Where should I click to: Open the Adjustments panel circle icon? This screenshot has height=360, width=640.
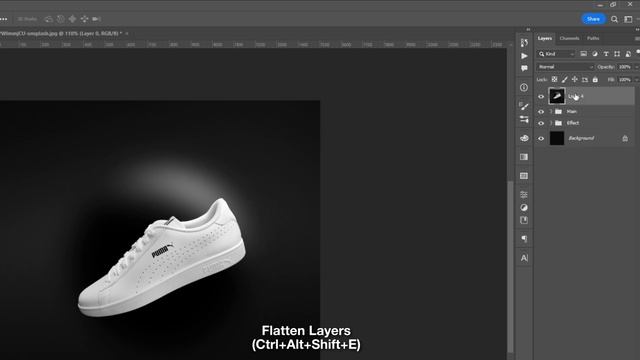click(524, 207)
